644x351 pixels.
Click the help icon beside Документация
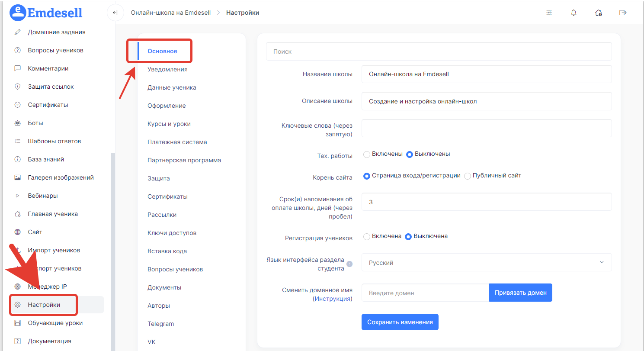(18, 341)
